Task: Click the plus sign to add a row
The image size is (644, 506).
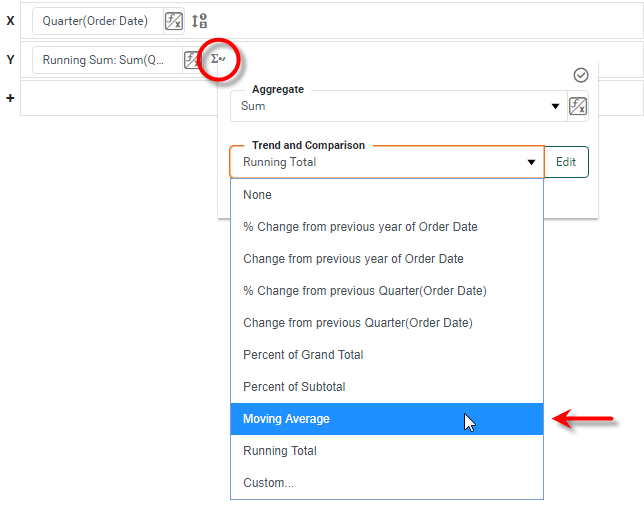Action: pyautogui.click(x=10, y=100)
